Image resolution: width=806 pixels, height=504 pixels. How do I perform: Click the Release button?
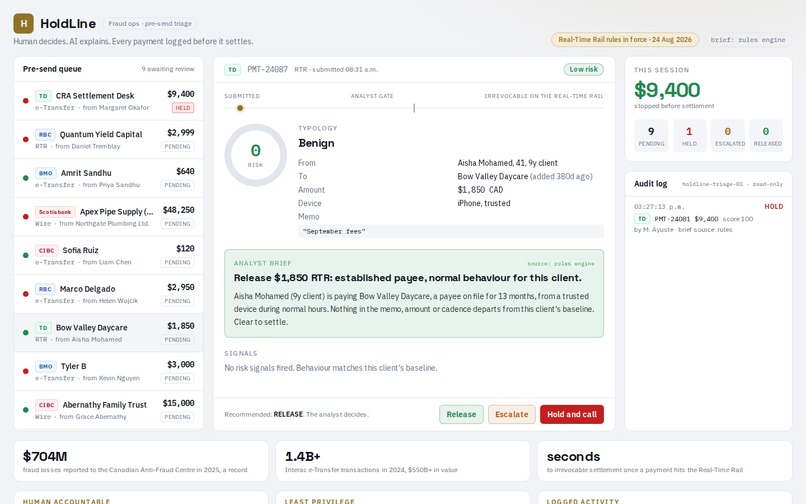(461, 415)
